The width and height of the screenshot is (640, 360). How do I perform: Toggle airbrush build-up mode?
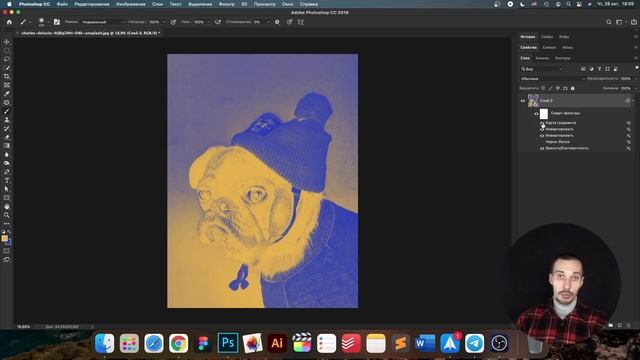pyautogui.click(x=218, y=22)
